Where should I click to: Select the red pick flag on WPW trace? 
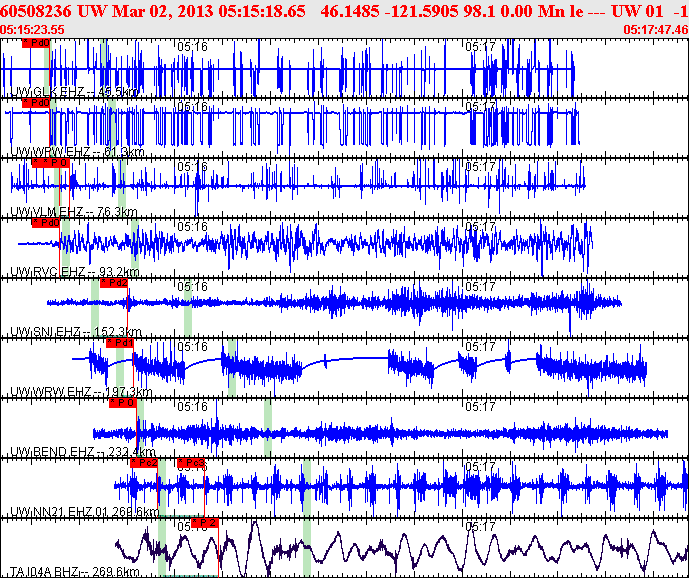(36, 103)
